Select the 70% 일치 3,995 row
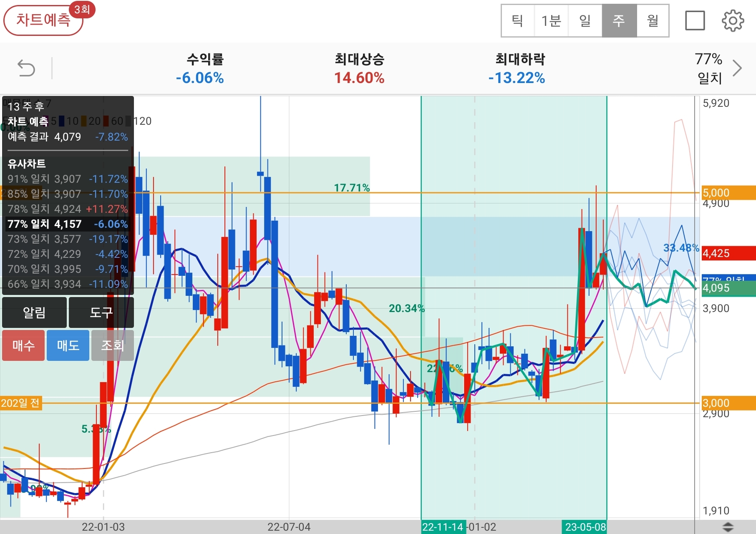Image resolution: width=756 pixels, height=534 pixels. [x=68, y=269]
